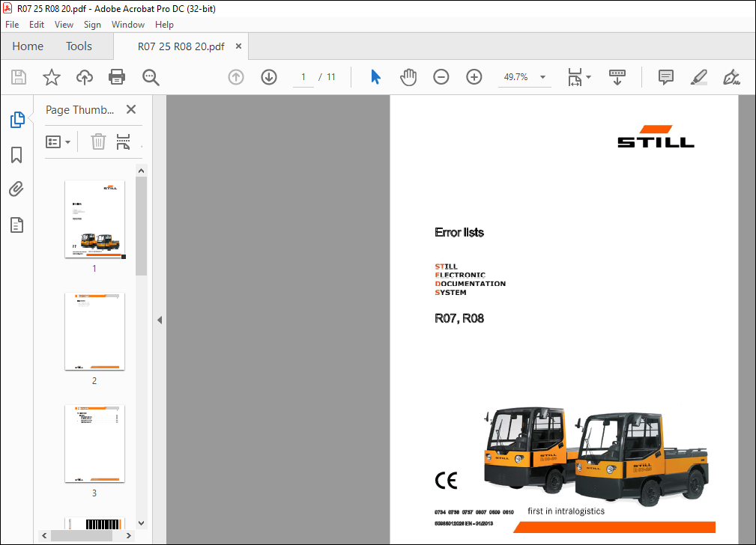Open the File menu
This screenshot has width=756, height=545.
[12, 25]
